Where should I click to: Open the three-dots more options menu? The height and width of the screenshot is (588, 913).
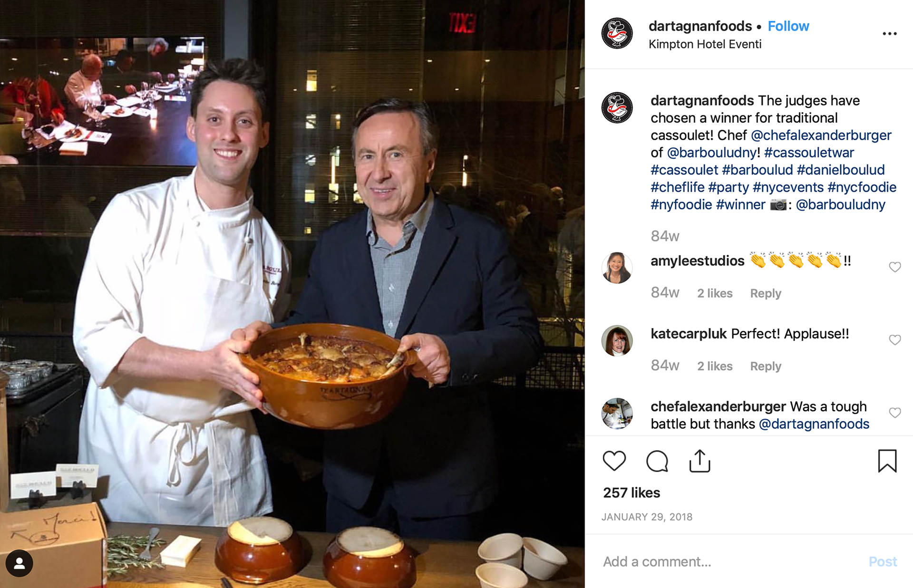[889, 34]
